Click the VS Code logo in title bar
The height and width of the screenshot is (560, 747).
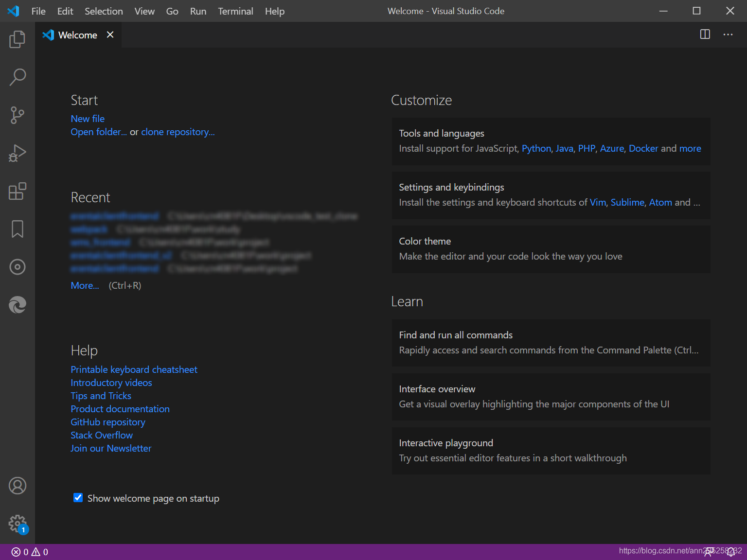(x=13, y=11)
